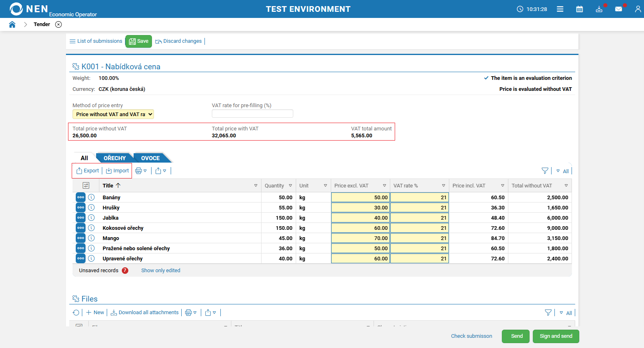Viewport: 644px width, 348px height.
Task: Open row actions menu for Mango
Action: 81,238
